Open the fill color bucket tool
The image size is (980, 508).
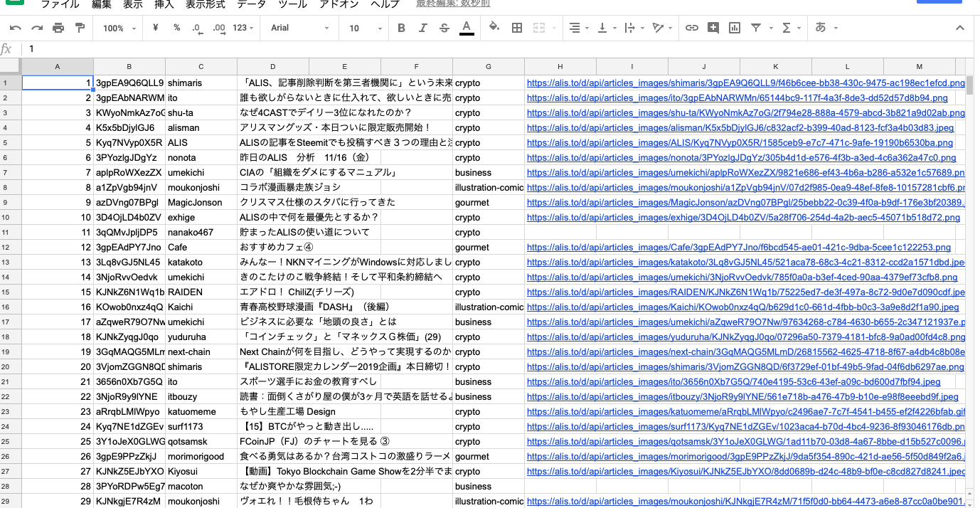pos(494,28)
